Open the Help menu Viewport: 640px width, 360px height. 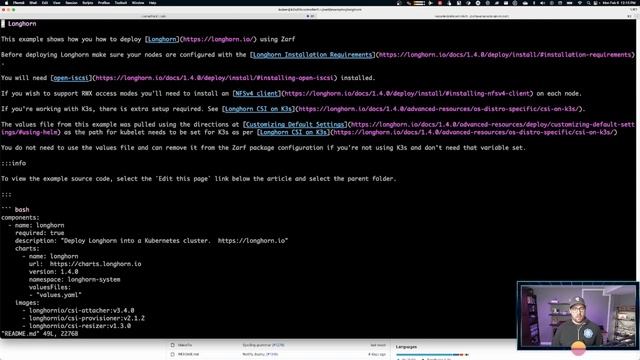pyautogui.click(x=153, y=2)
